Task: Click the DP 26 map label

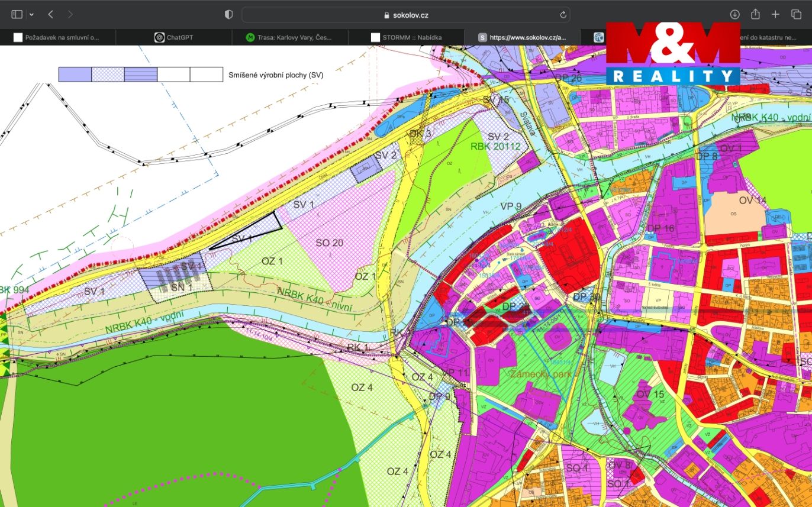Action: click(568, 79)
